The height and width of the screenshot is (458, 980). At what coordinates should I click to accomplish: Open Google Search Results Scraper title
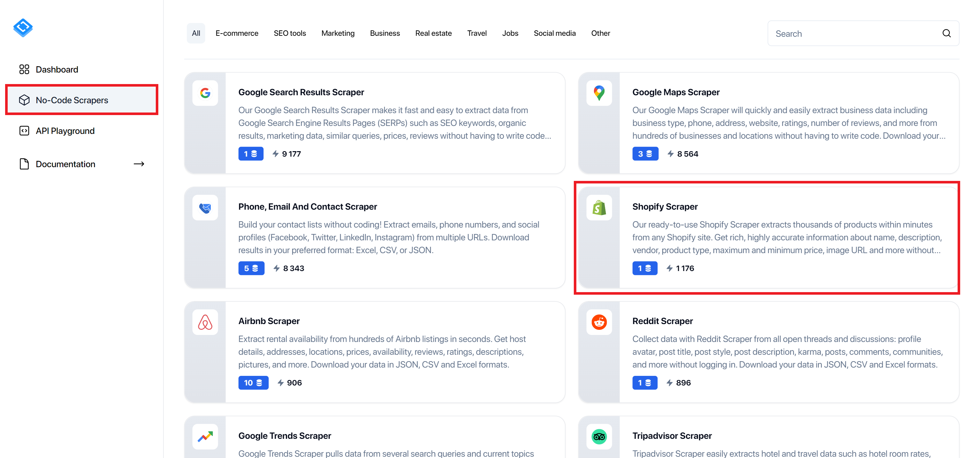pyautogui.click(x=301, y=92)
